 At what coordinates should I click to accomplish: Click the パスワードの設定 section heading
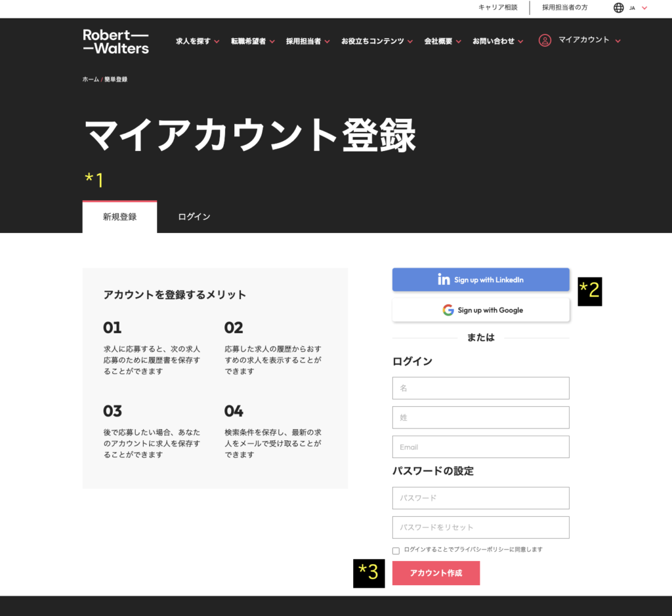433,471
